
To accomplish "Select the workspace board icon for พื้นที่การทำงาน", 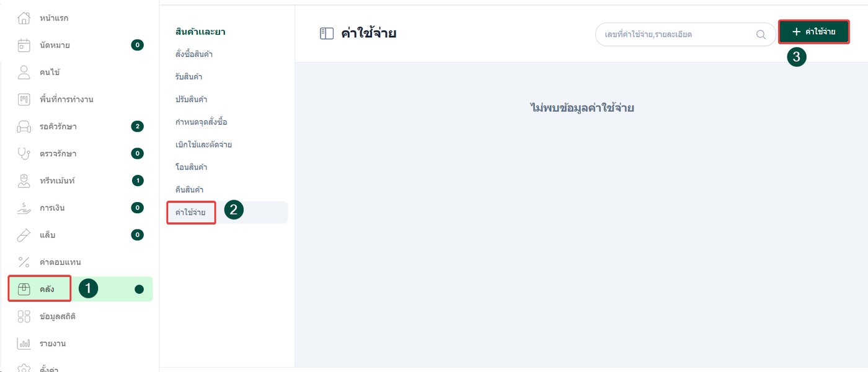I will pyautogui.click(x=24, y=99).
